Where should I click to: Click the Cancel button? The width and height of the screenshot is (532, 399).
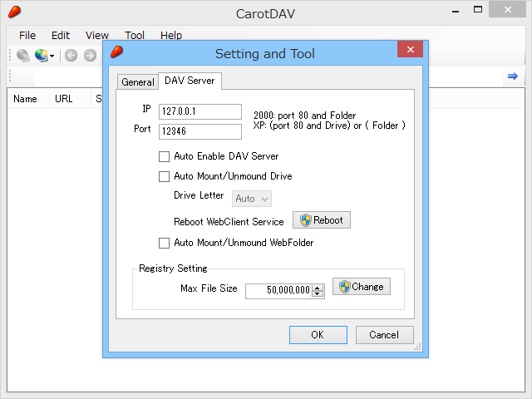pyautogui.click(x=384, y=335)
